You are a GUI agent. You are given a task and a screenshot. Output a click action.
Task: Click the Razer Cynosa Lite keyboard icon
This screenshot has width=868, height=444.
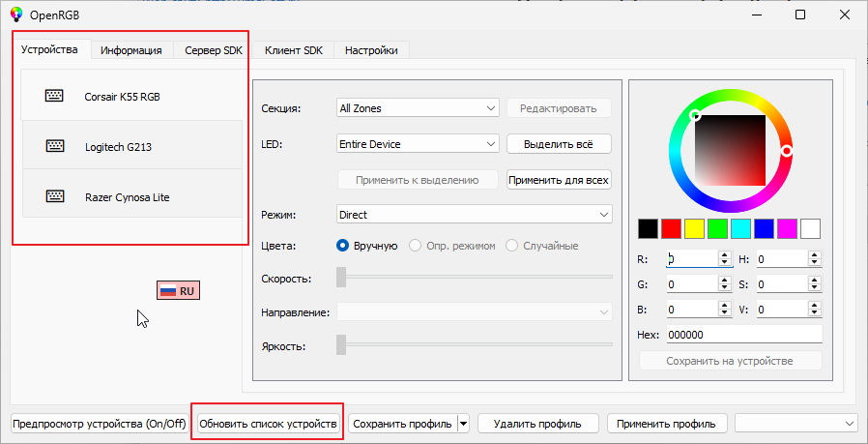(x=54, y=196)
